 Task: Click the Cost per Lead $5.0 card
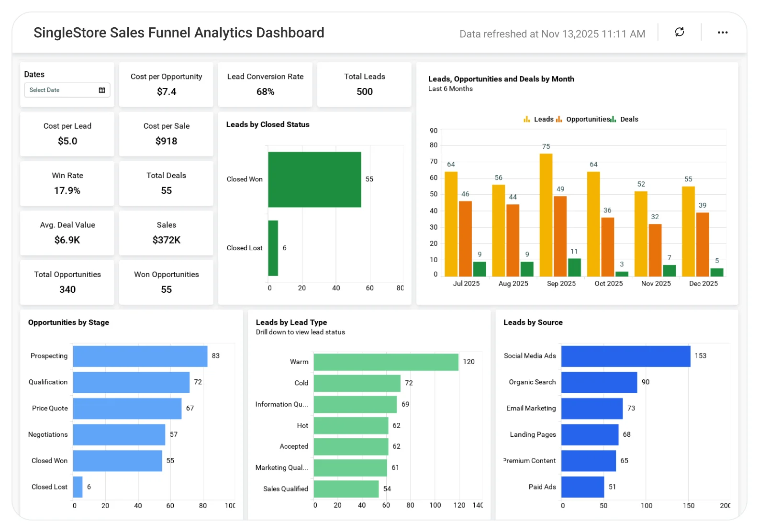pyautogui.click(x=67, y=134)
